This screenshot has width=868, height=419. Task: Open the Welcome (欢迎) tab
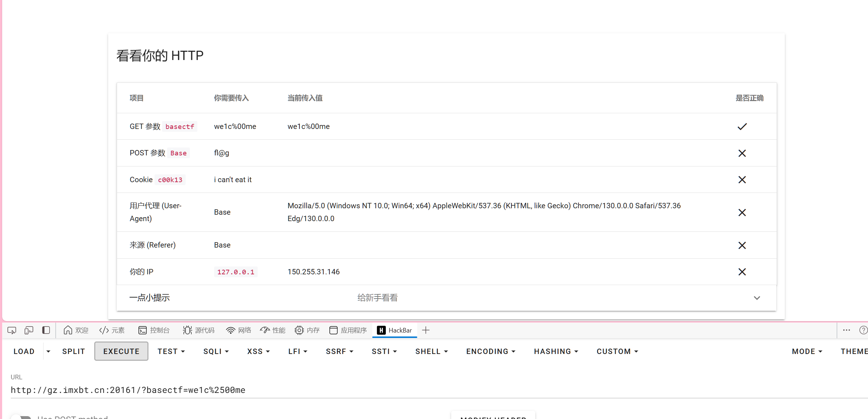(x=76, y=330)
